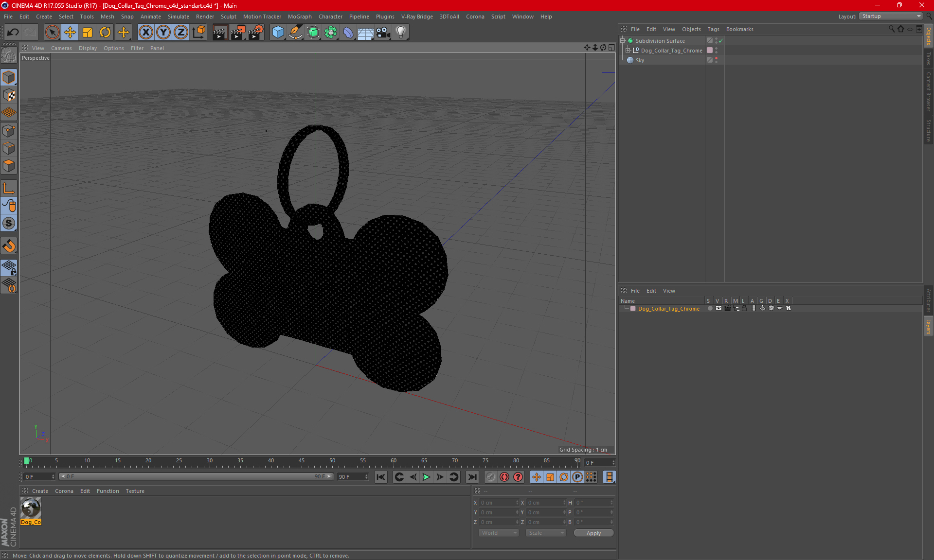Screen dimensions: 934x560
Task: Open the V-Ray Bridge menu
Action: point(417,17)
